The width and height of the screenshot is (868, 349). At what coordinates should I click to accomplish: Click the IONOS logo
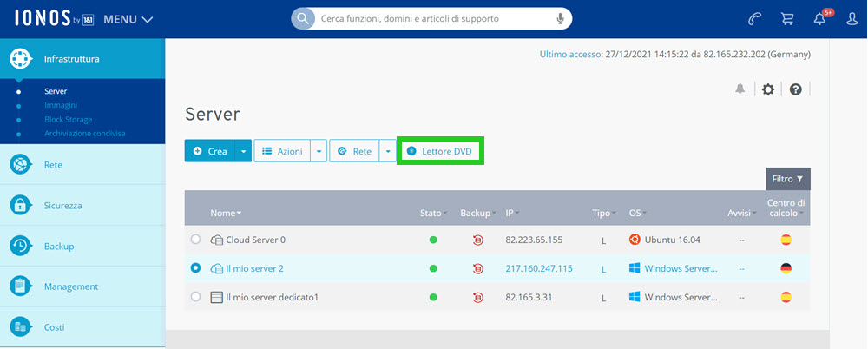point(54,19)
